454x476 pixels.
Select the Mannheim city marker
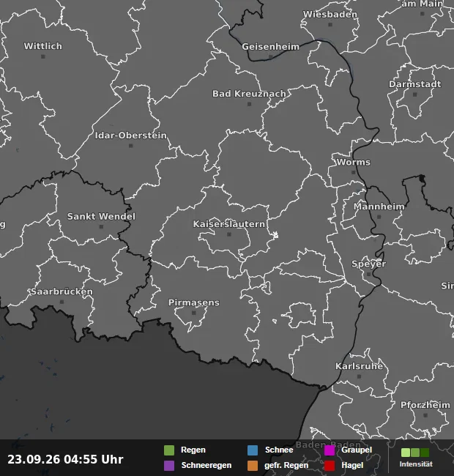tap(379, 217)
